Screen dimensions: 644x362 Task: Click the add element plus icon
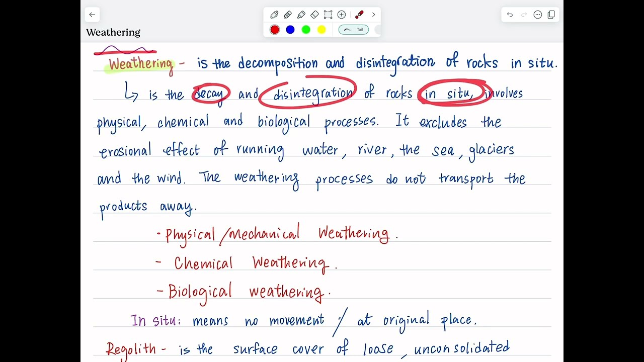(341, 15)
